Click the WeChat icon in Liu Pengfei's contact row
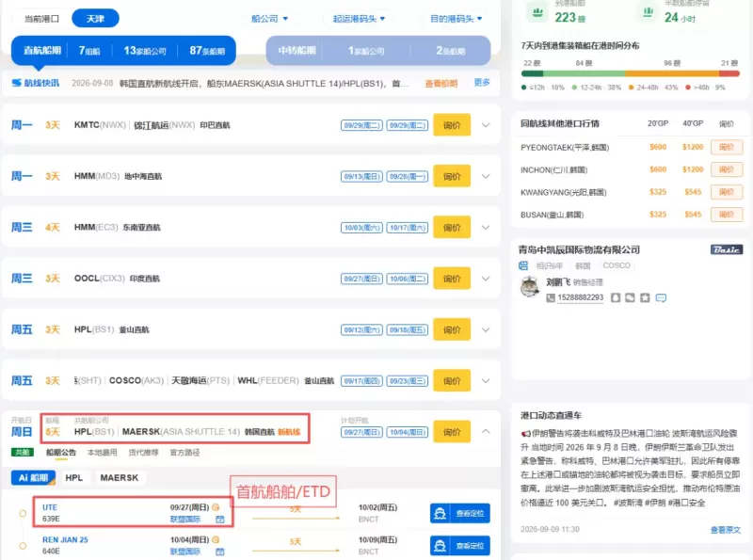Image resolution: width=753 pixels, height=560 pixels. coord(630,298)
